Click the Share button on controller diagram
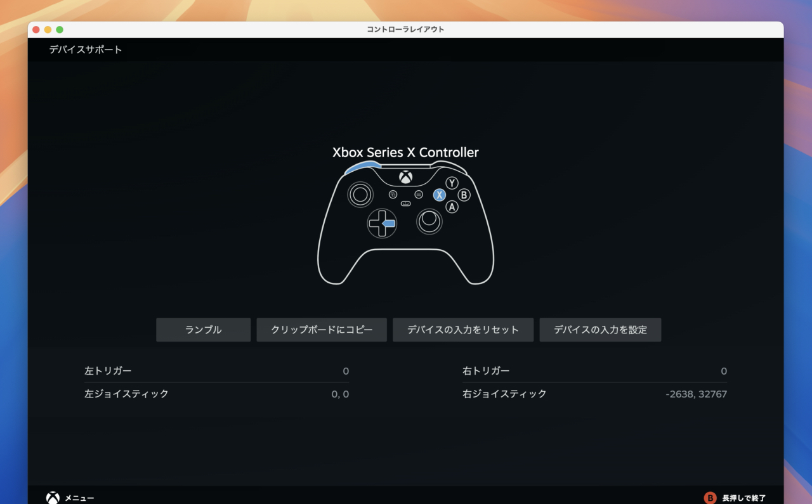This screenshot has height=504, width=812. coord(405,204)
